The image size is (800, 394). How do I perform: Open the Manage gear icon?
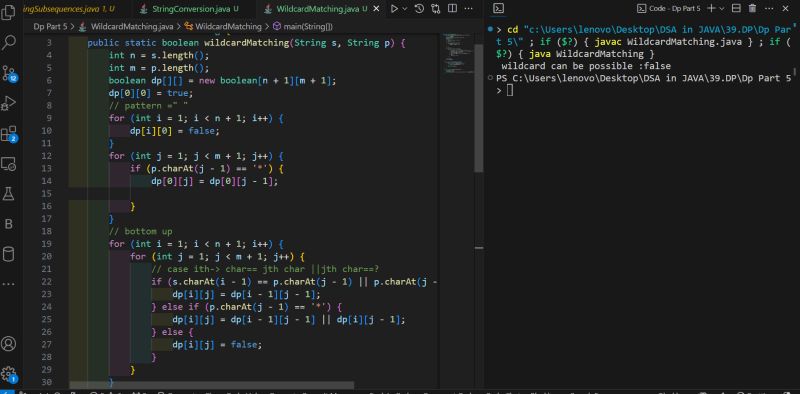coord(9,374)
